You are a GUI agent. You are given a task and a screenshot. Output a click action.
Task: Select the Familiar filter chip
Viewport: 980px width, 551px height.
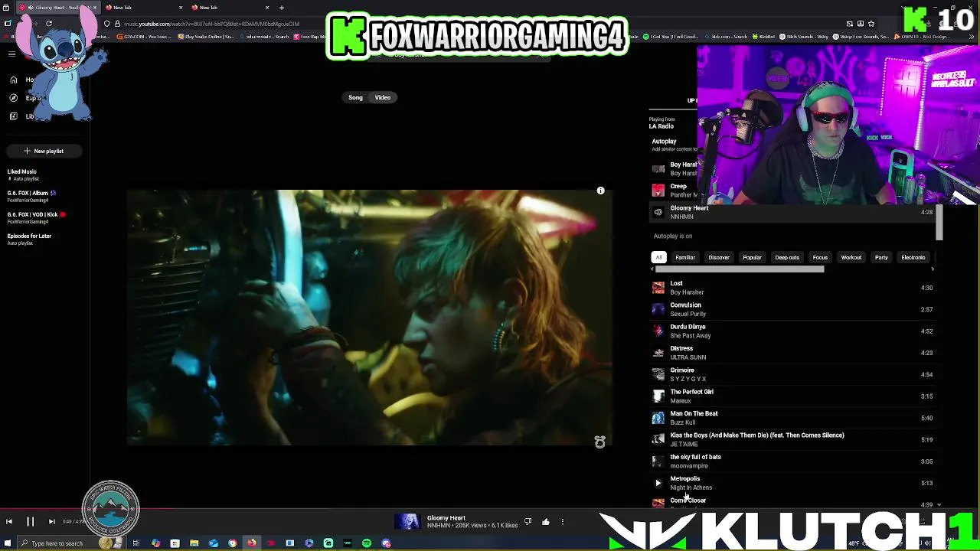685,257
